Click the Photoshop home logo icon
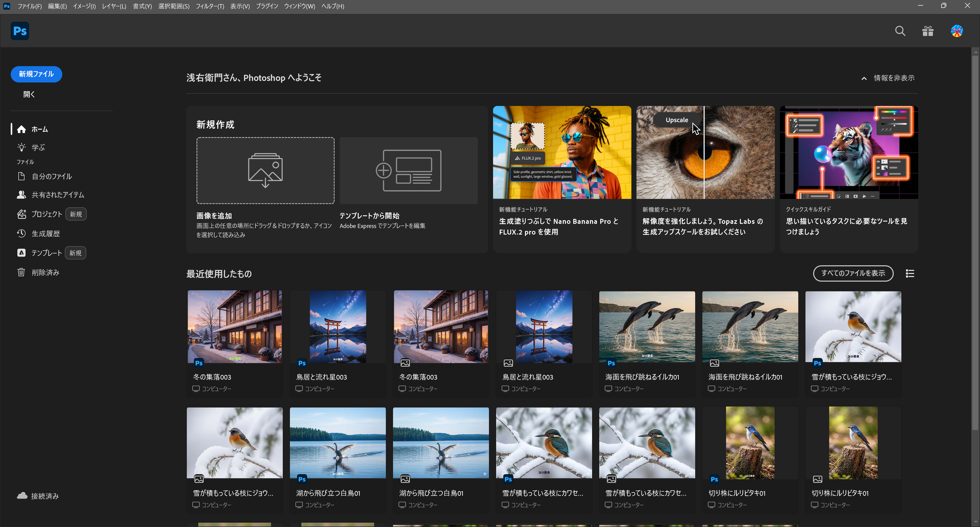 pos(20,31)
